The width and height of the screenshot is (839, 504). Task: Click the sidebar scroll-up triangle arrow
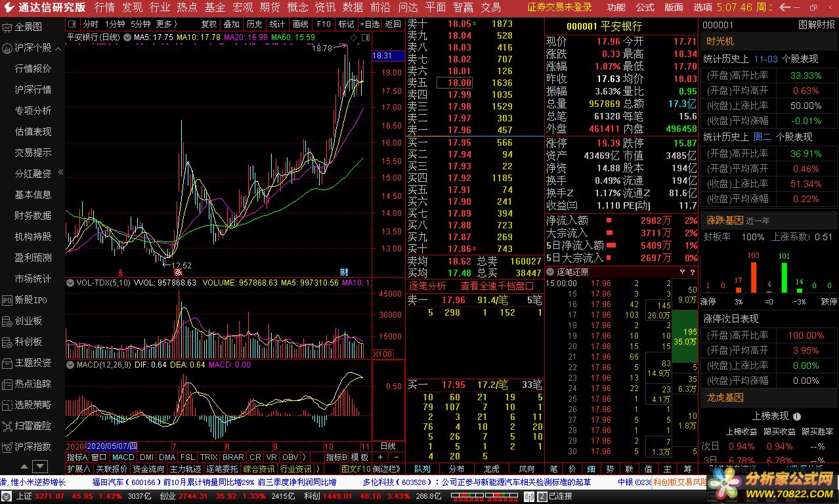[x=24, y=467]
